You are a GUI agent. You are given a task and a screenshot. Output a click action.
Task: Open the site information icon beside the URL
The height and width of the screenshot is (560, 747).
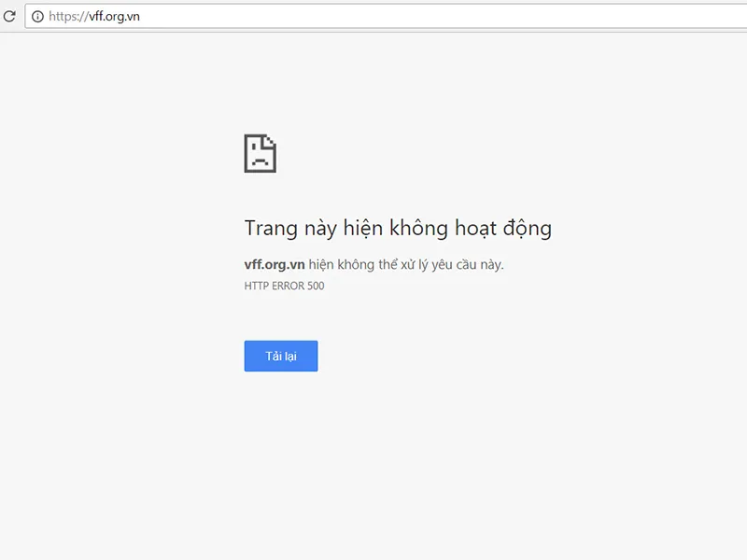pyautogui.click(x=37, y=17)
